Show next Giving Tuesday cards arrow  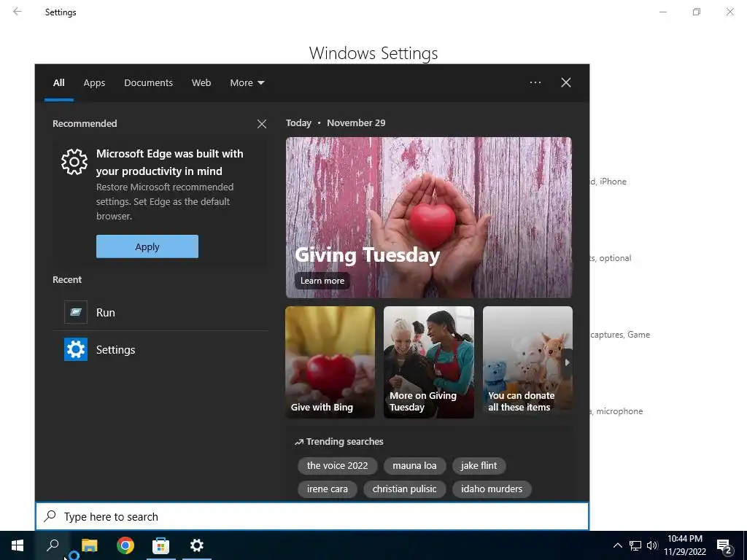click(567, 362)
